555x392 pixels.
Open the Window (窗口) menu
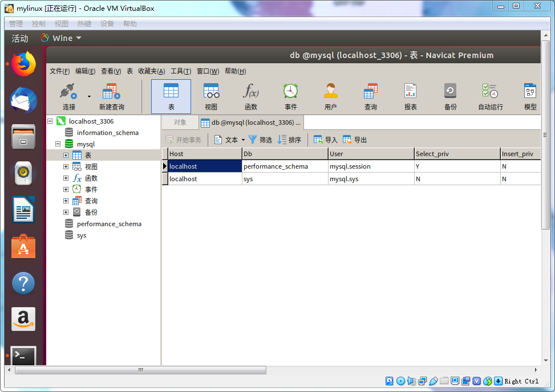(x=208, y=71)
